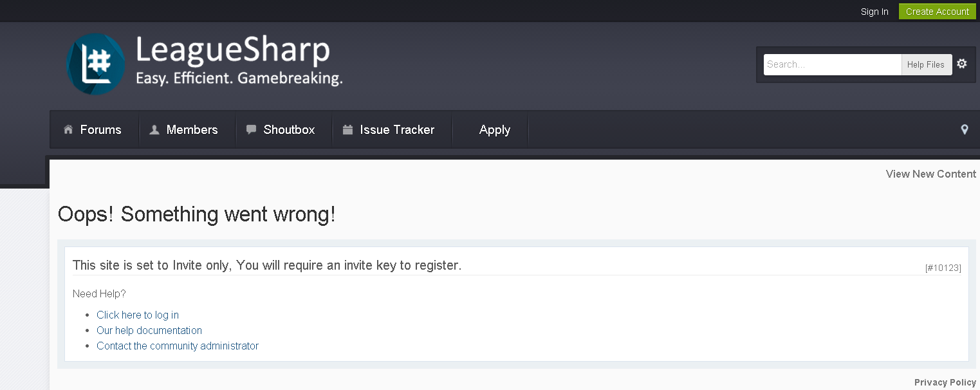Click the Issue Tracker calendar icon
This screenshot has width=980, height=390.
[x=347, y=129]
